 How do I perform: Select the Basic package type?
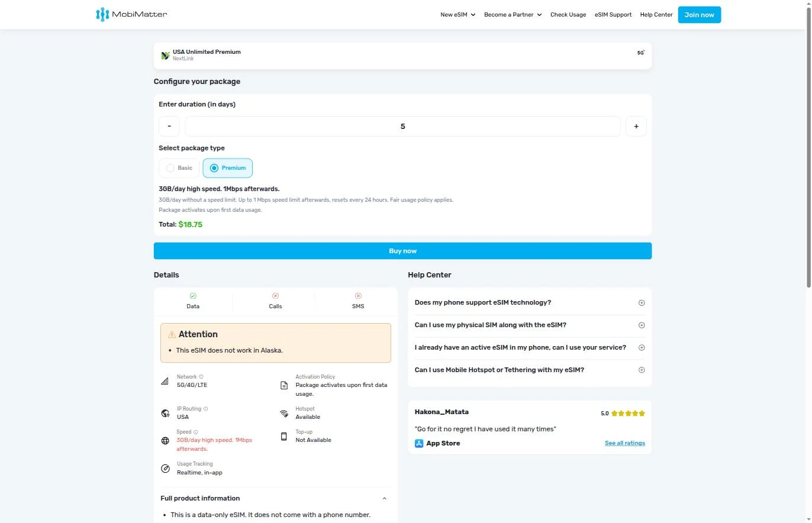pyautogui.click(x=179, y=168)
